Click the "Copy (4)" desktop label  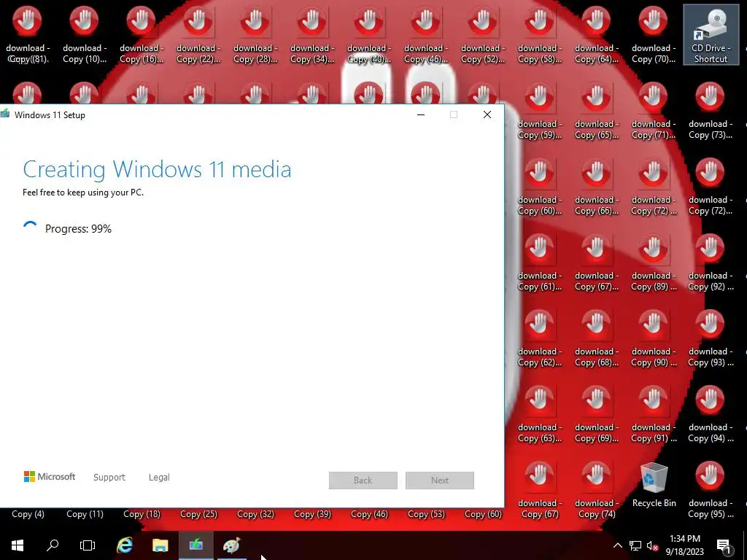(28, 514)
